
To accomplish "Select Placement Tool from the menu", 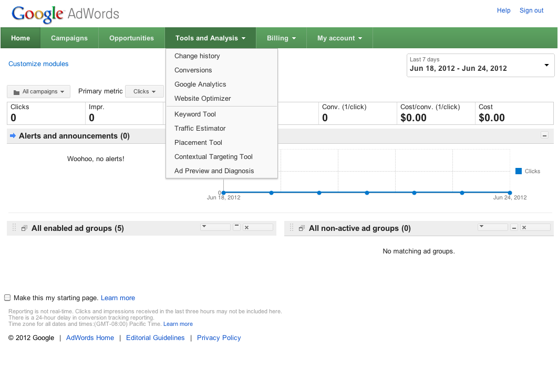I will pyautogui.click(x=222, y=143).
